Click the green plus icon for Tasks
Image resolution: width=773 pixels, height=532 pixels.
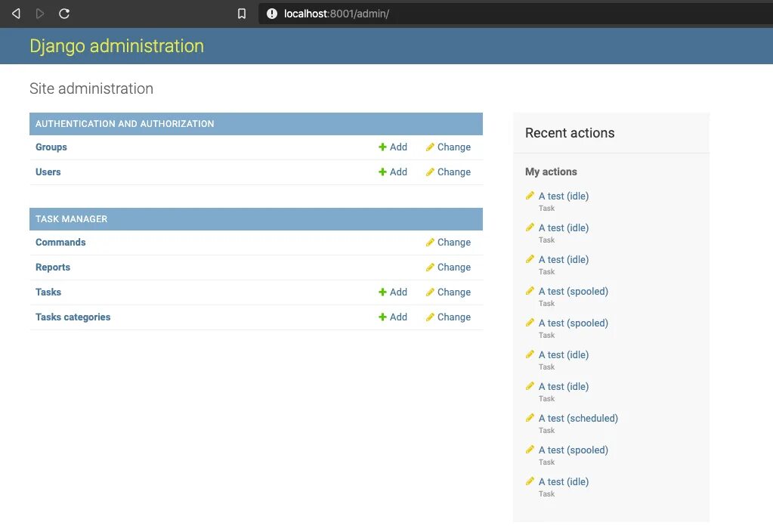(x=382, y=292)
